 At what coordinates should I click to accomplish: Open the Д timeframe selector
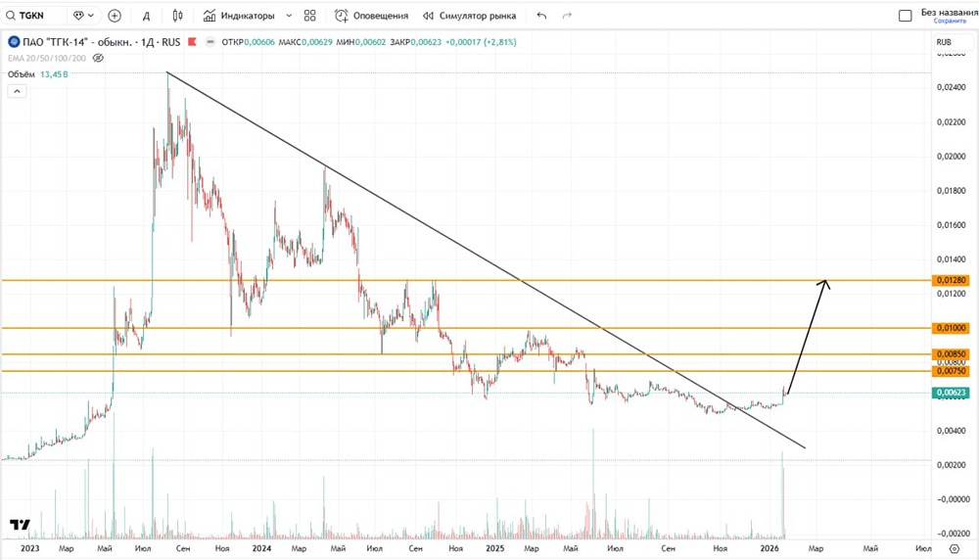click(146, 16)
